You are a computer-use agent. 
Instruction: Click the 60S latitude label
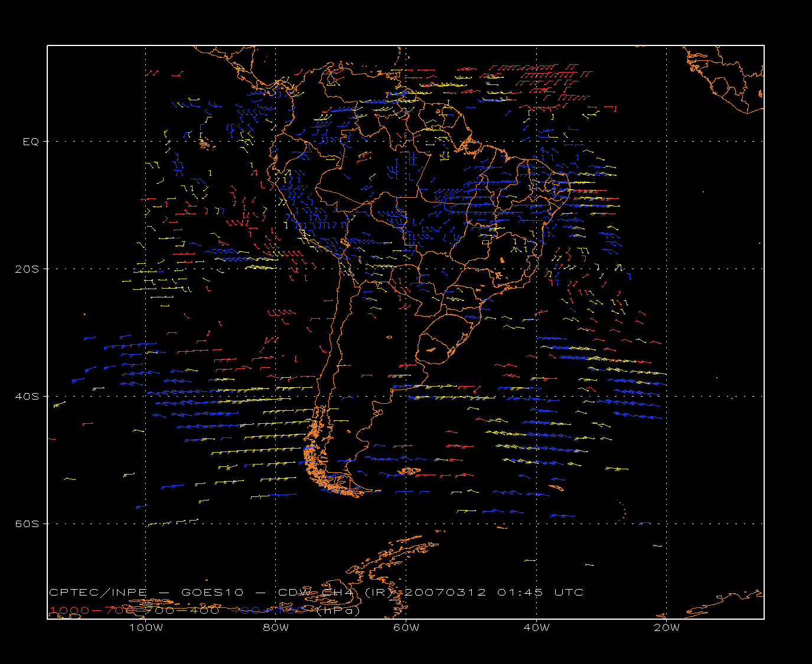point(27,524)
